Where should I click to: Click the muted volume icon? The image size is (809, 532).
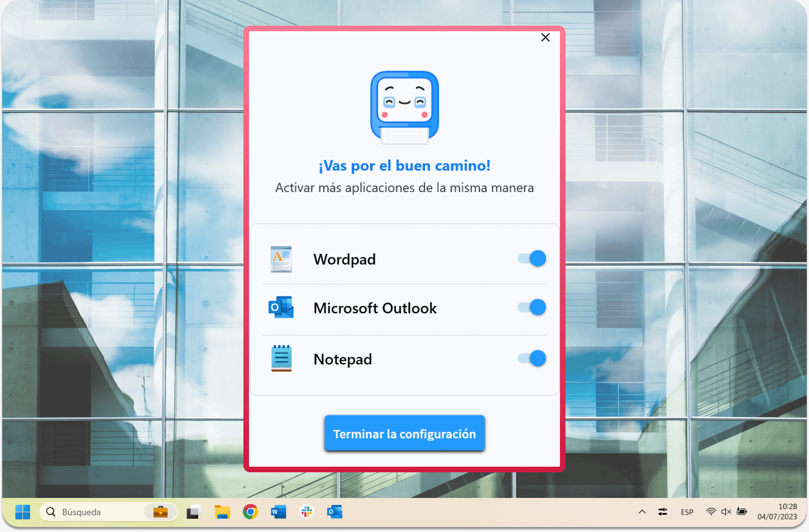pyautogui.click(x=726, y=512)
